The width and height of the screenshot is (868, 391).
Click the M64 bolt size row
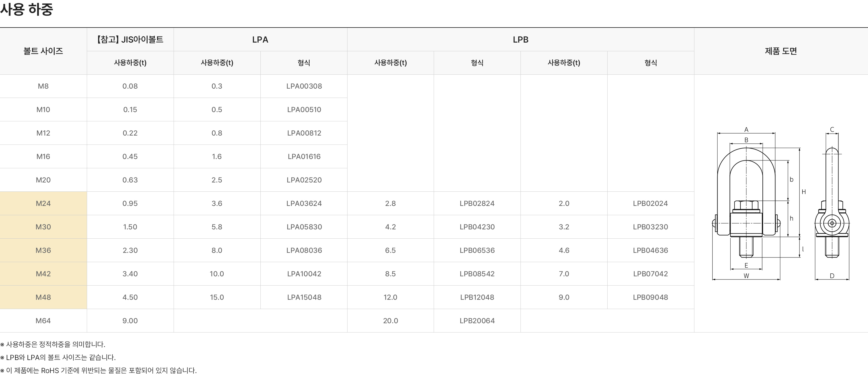43,321
